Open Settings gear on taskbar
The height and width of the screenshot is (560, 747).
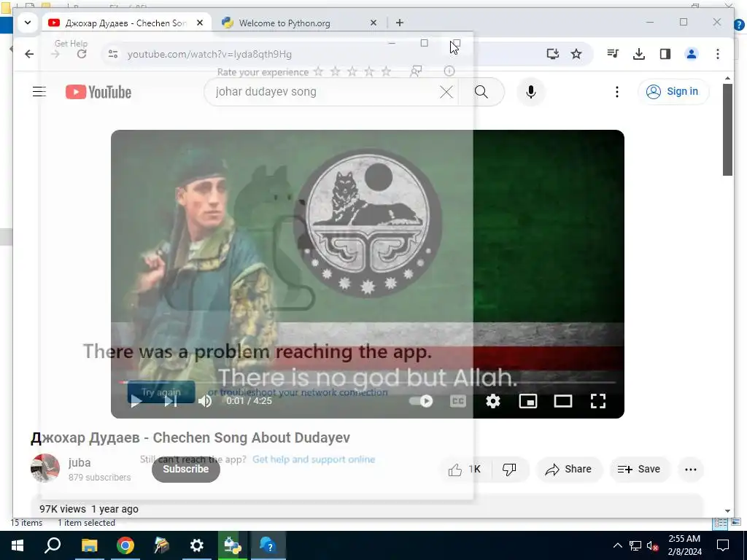pyautogui.click(x=197, y=545)
